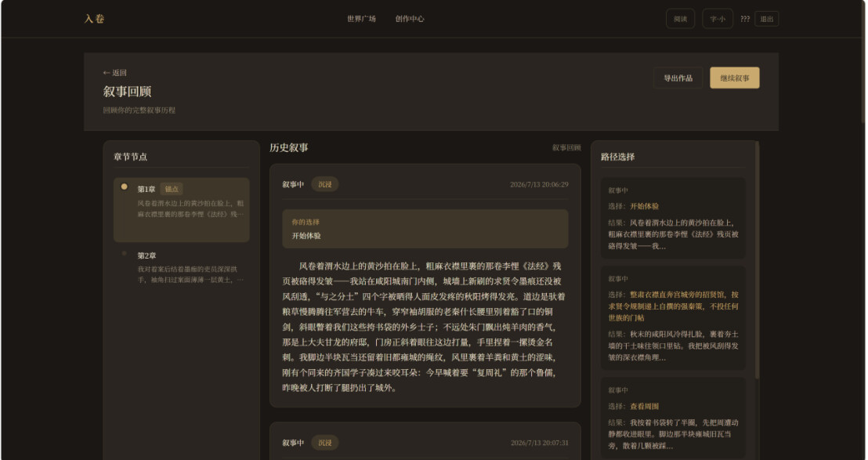Click the 阅读 mode button
Image resolution: width=868 pixels, height=460 pixels.
pyautogui.click(x=680, y=19)
